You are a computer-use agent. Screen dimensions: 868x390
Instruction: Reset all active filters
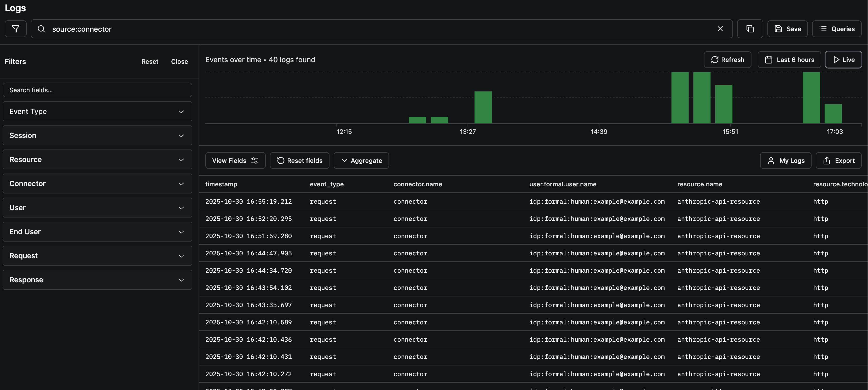pyautogui.click(x=150, y=61)
